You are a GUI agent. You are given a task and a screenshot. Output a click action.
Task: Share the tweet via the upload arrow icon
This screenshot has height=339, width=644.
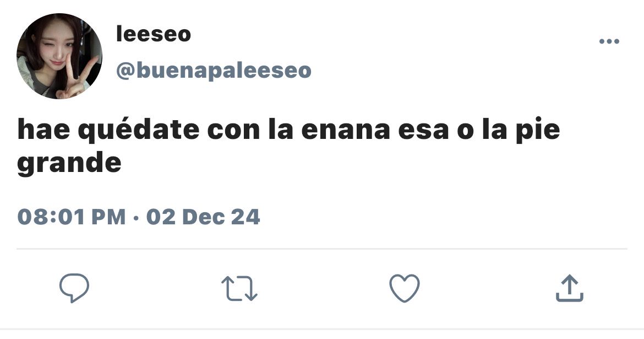570,288
